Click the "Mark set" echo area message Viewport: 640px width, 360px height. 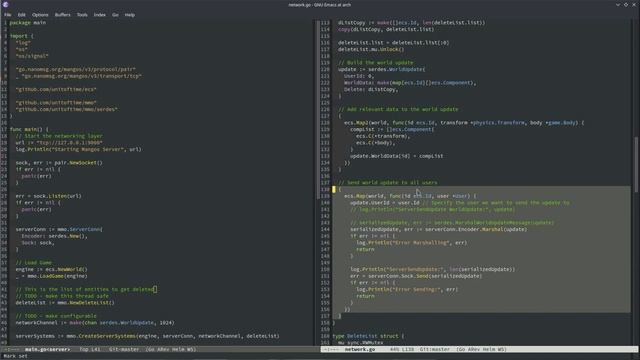[15, 356]
